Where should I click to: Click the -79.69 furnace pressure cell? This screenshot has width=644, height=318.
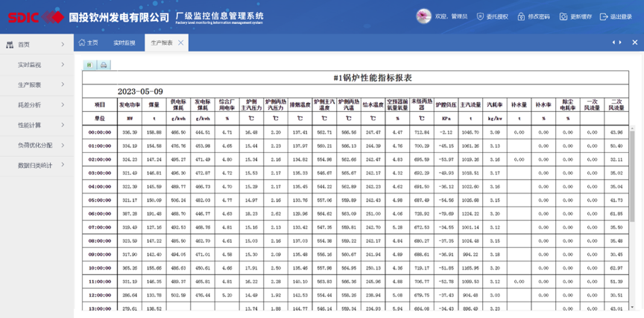(x=446, y=213)
